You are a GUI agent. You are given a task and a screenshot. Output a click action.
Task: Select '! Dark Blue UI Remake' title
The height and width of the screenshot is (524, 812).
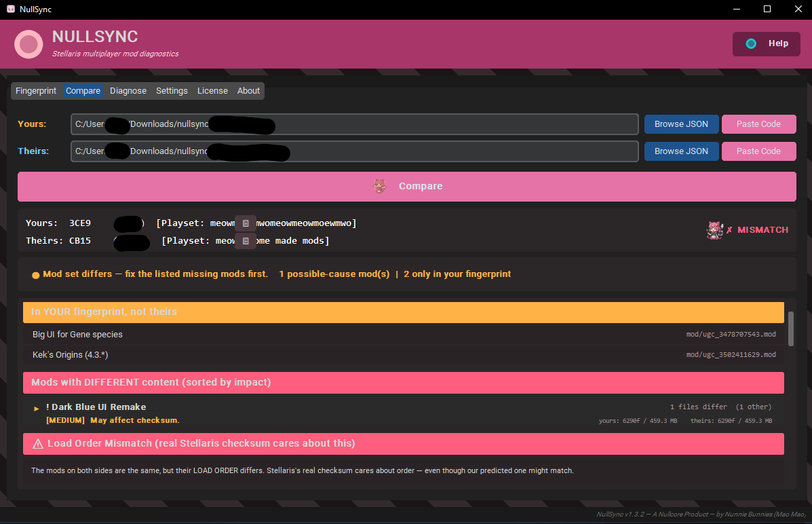pos(96,407)
